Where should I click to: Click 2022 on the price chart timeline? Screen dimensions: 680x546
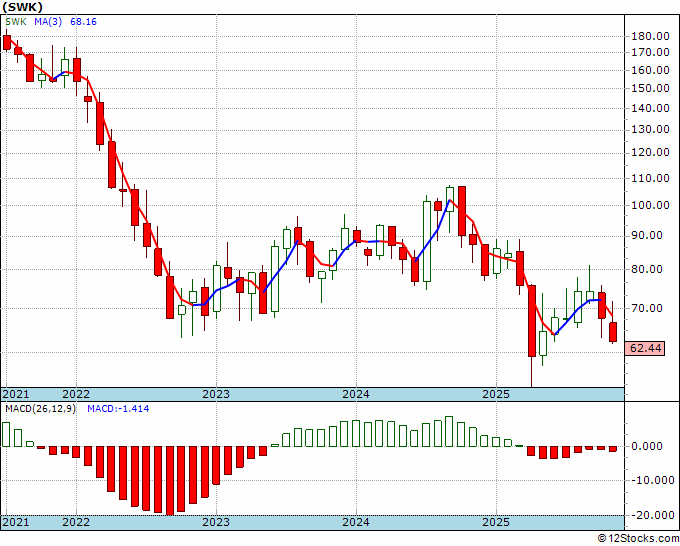pyautogui.click(x=76, y=394)
